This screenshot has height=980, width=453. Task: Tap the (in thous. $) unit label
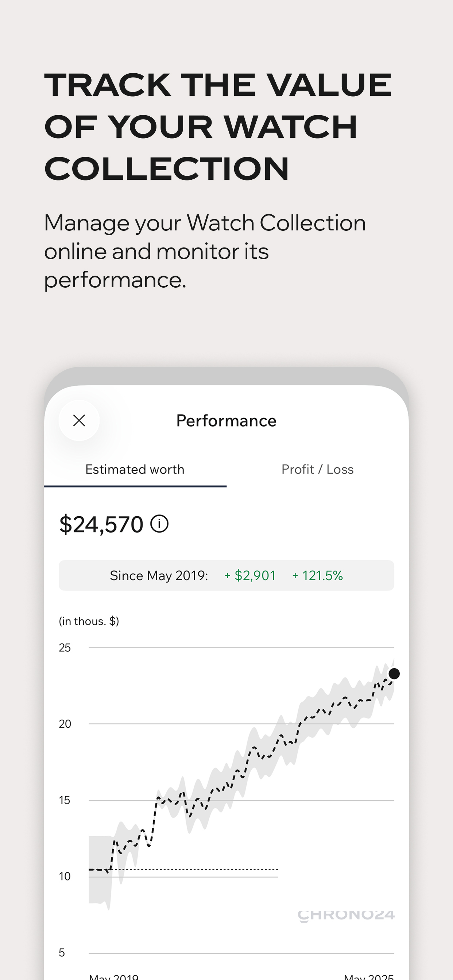[x=89, y=621]
